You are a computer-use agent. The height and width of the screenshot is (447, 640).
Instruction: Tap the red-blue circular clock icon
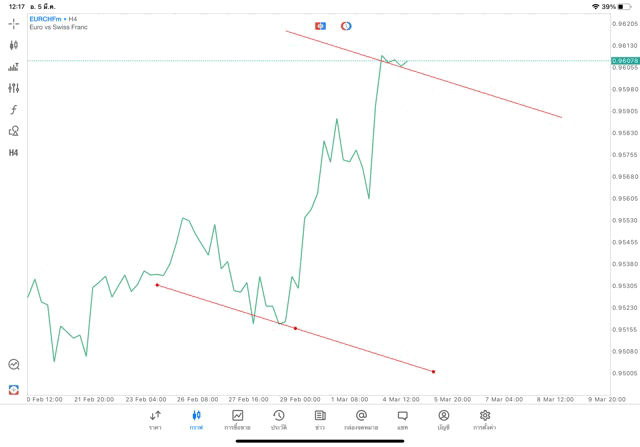346,25
